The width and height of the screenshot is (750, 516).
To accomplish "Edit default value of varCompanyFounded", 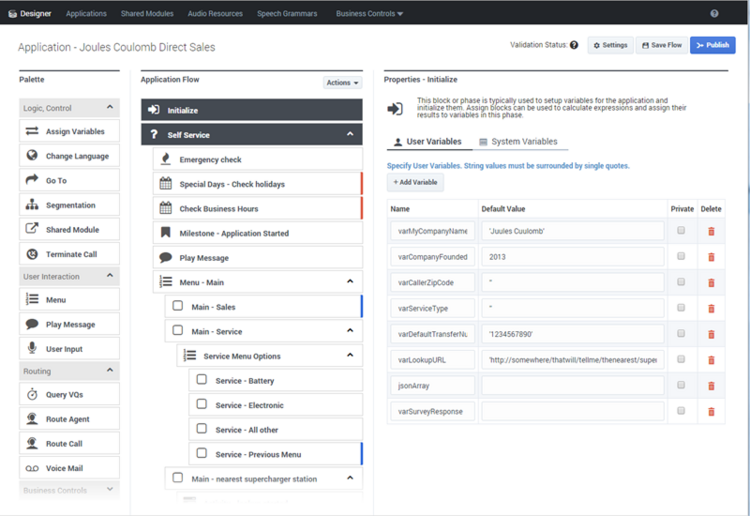I will coord(573,257).
